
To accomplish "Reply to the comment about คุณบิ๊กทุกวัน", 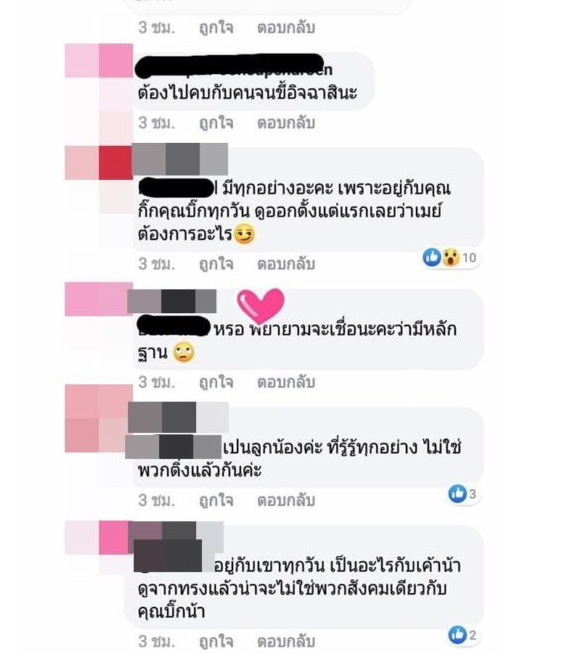I will (286, 264).
